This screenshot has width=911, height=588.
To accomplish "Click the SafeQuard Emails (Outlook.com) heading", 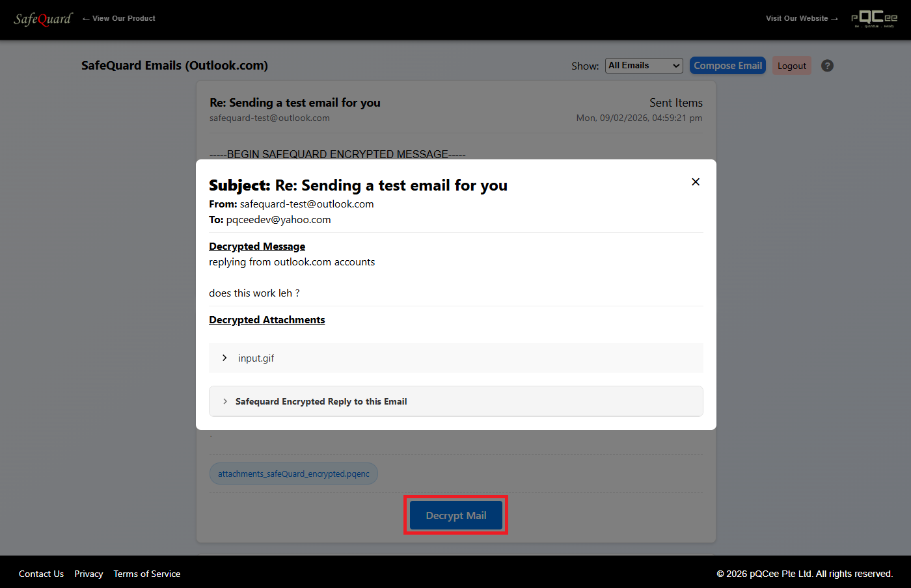I will pyautogui.click(x=174, y=66).
